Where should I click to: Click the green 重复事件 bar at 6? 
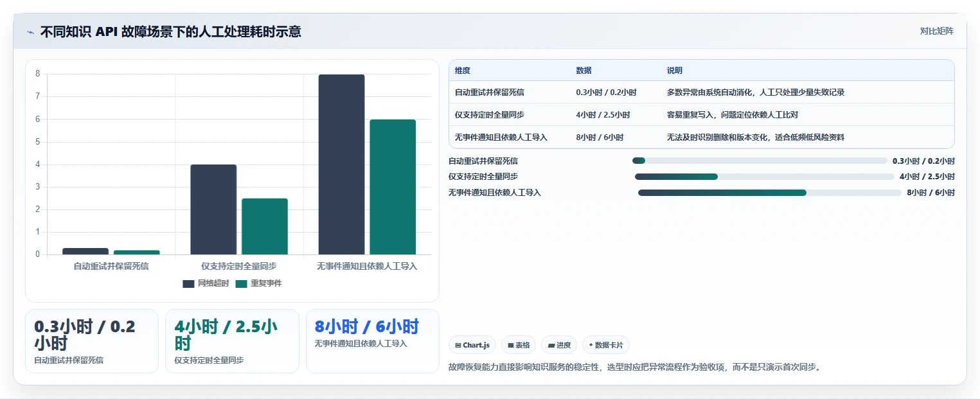click(x=393, y=187)
